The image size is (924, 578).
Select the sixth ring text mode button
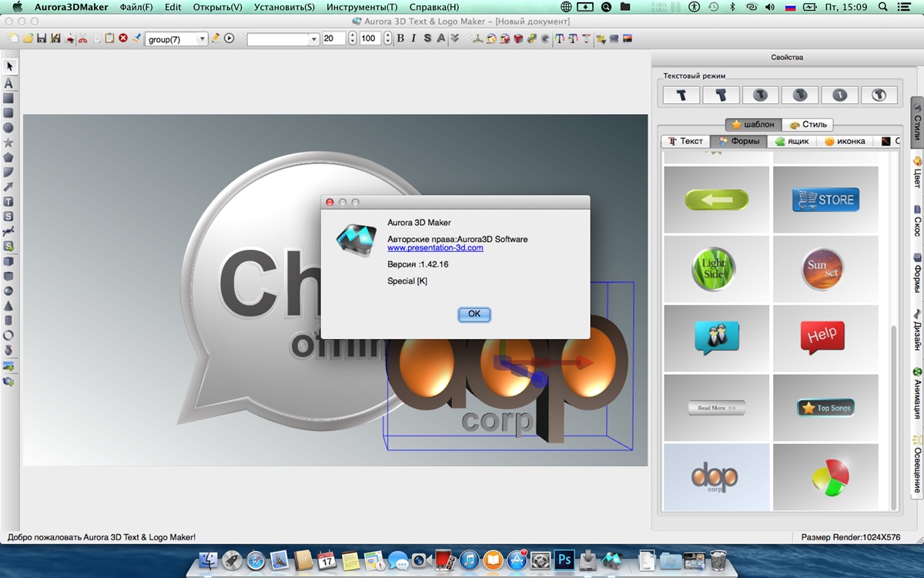tap(879, 95)
